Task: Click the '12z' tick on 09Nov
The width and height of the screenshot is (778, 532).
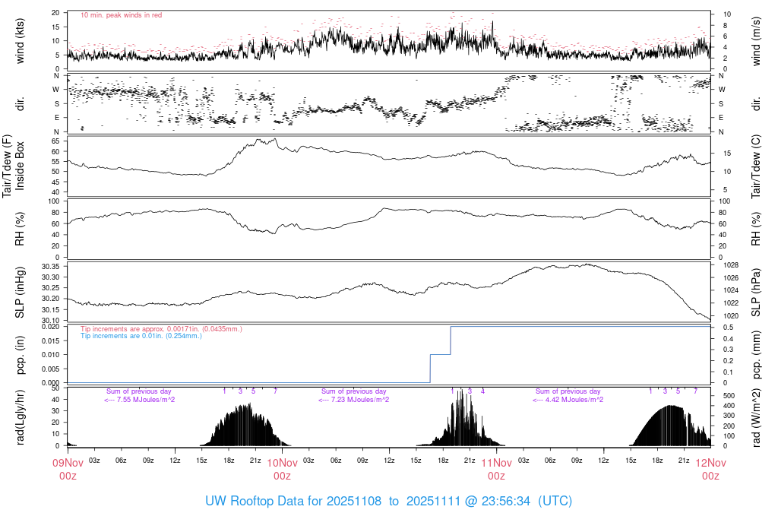Action: [175, 461]
